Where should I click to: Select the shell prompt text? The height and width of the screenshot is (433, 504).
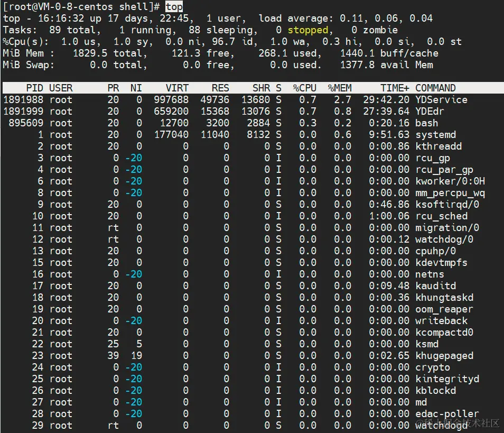click(81, 7)
